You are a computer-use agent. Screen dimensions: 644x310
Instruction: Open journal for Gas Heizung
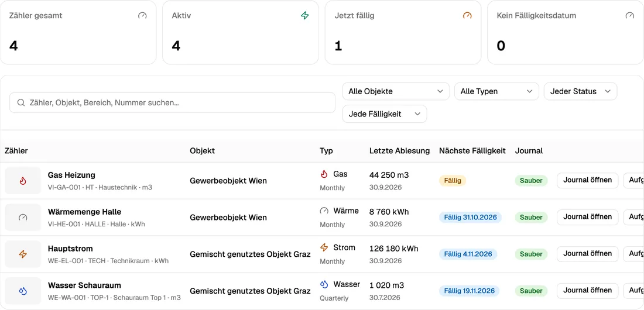[587, 180]
